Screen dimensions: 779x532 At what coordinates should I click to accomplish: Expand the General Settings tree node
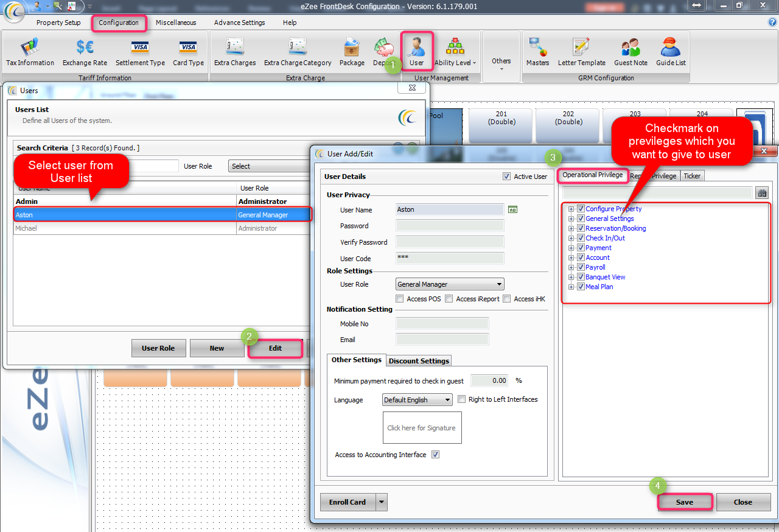(x=571, y=219)
